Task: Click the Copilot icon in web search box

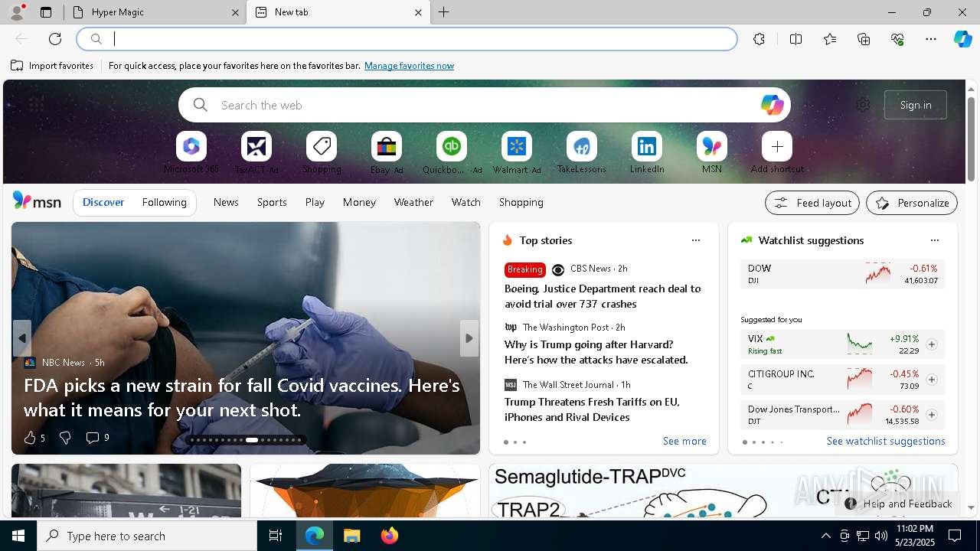Action: coord(772,105)
